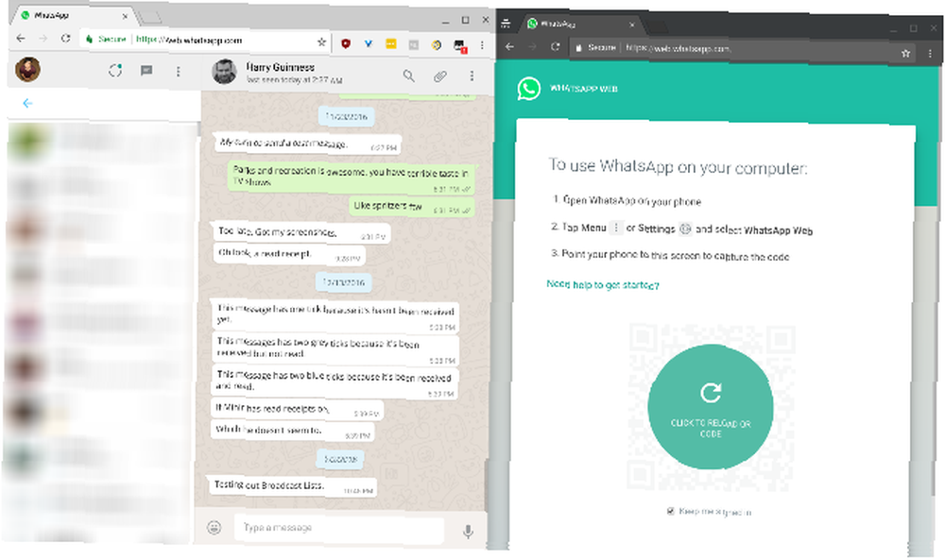This screenshot has height=560, width=945.
Task: Click the yellow extension icon
Action: point(390,43)
